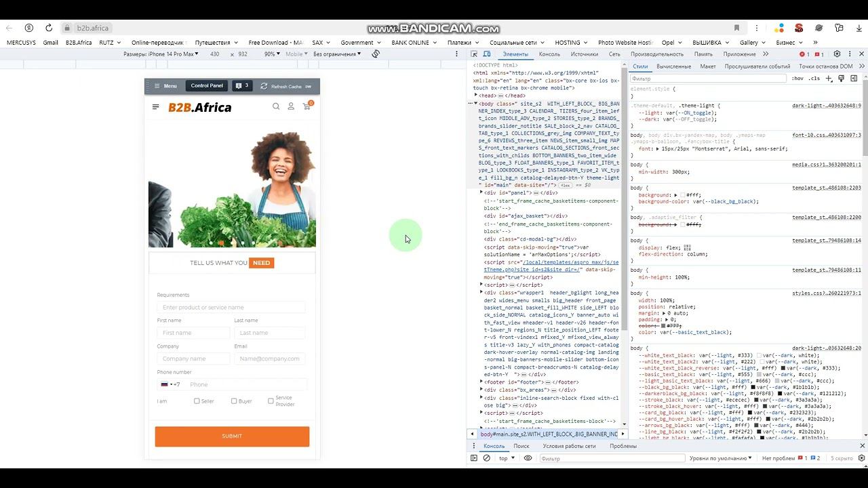Image resolution: width=868 pixels, height=488 pixels.
Task: Reload the page with browser refresh icon
Action: click(x=49, y=28)
